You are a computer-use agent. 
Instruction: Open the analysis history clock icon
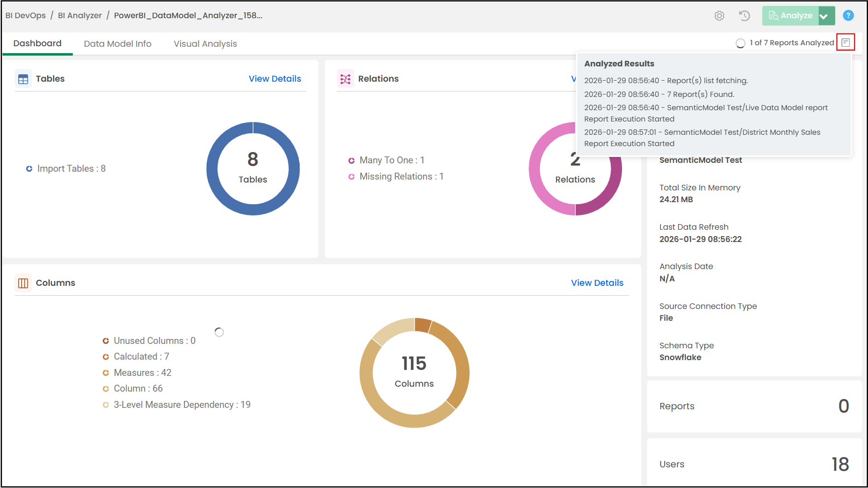(744, 16)
